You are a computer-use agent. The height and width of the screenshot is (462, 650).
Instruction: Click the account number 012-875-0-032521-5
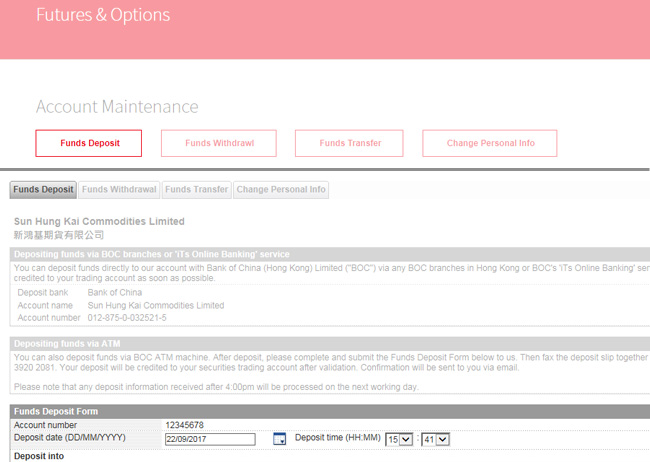pos(127,318)
